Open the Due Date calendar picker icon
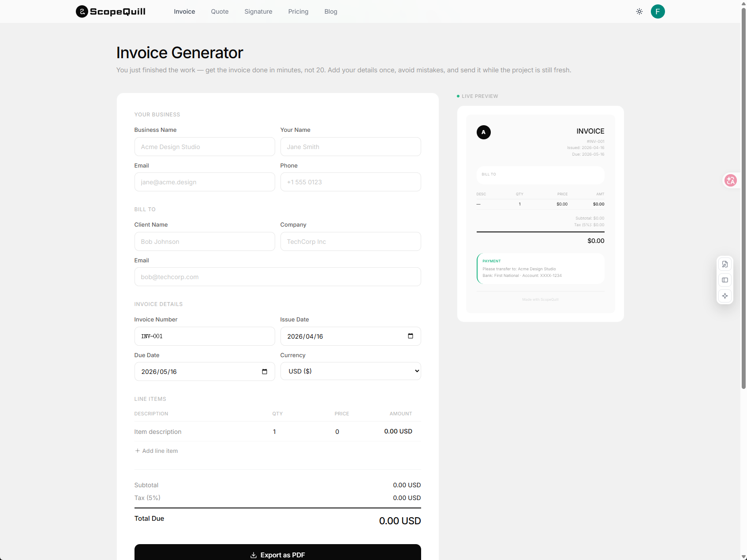The height and width of the screenshot is (560, 747). [265, 372]
